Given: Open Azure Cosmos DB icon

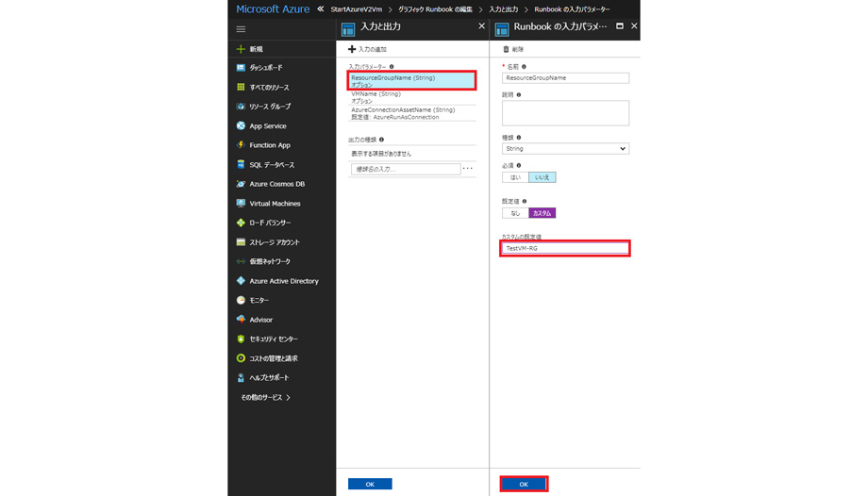Looking at the screenshot, I should (242, 184).
